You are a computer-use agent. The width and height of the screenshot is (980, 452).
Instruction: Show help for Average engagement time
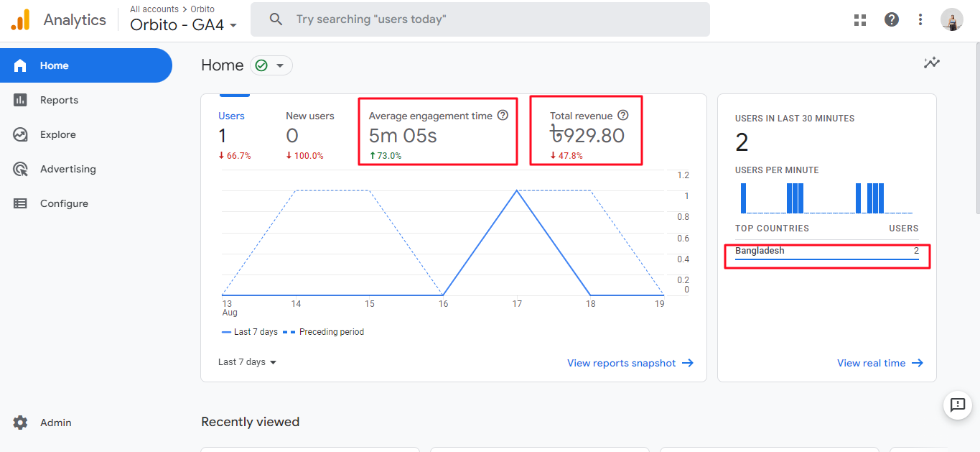point(503,115)
